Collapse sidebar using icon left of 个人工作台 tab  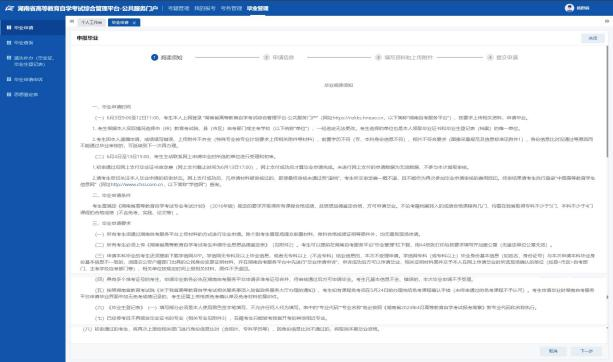tap(72, 22)
